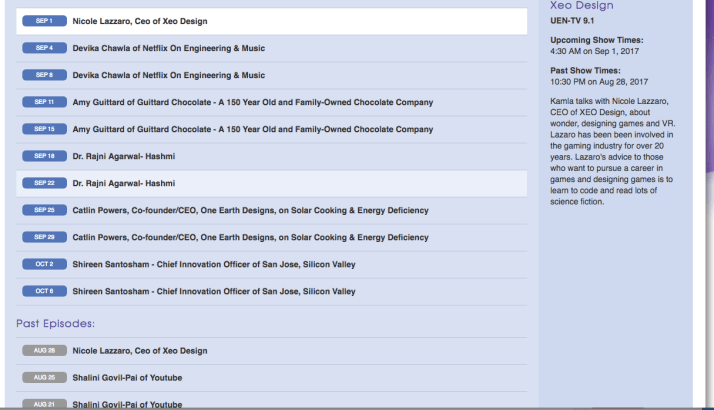The image size is (714, 410).
Task: Select Amy Guittard episode title on Sep 11
Action: [x=252, y=102]
